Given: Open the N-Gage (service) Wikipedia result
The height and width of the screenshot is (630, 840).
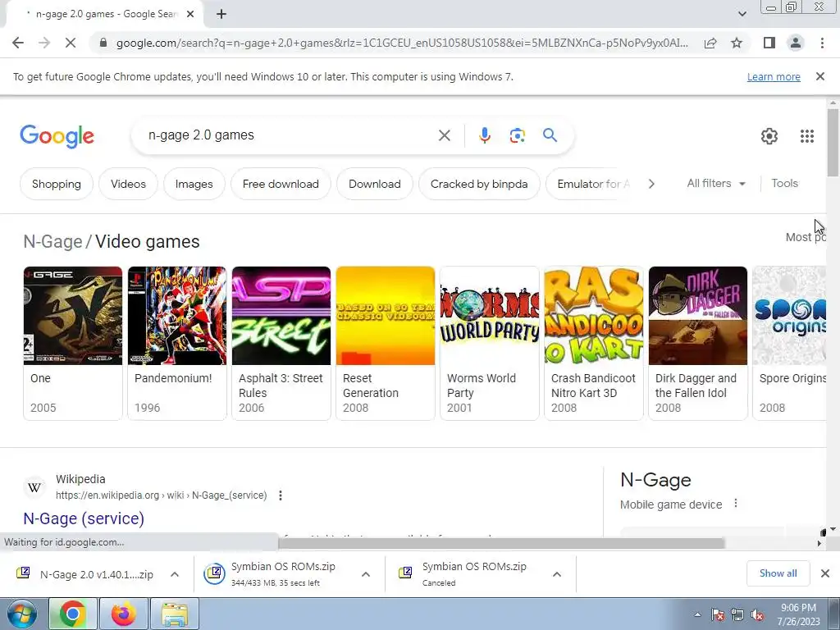Looking at the screenshot, I should tap(84, 518).
